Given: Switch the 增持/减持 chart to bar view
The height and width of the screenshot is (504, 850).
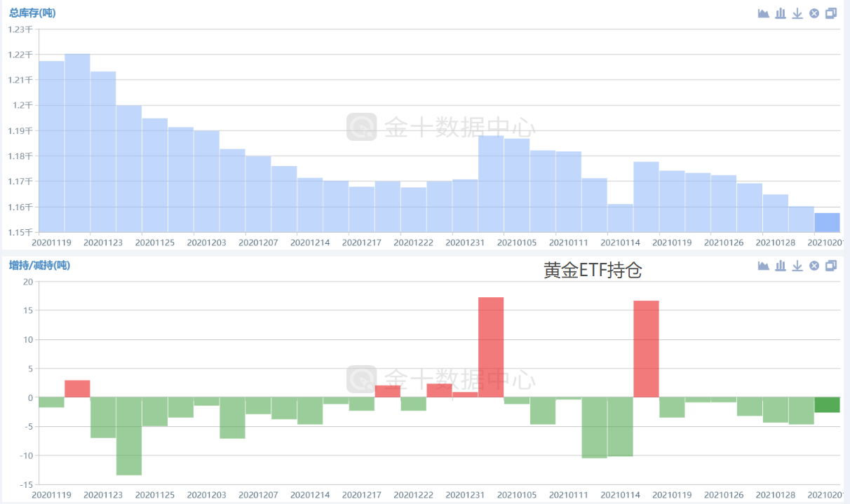Looking at the screenshot, I should (x=781, y=266).
